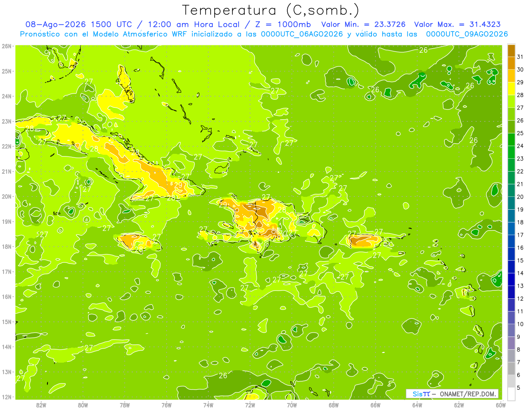Viewport: 532px width, 411px height.
Task: Click legend value '5'
Action: point(519,388)
